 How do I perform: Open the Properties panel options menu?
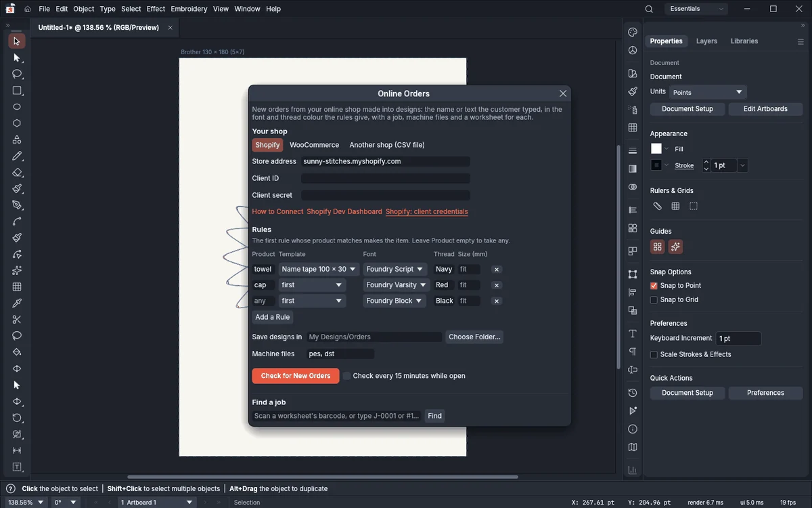pyautogui.click(x=800, y=41)
